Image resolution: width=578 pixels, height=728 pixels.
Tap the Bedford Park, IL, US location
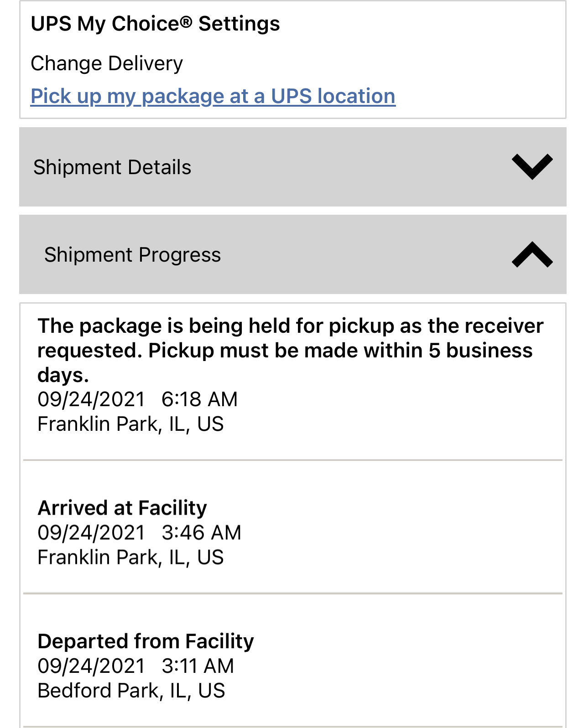click(x=131, y=691)
